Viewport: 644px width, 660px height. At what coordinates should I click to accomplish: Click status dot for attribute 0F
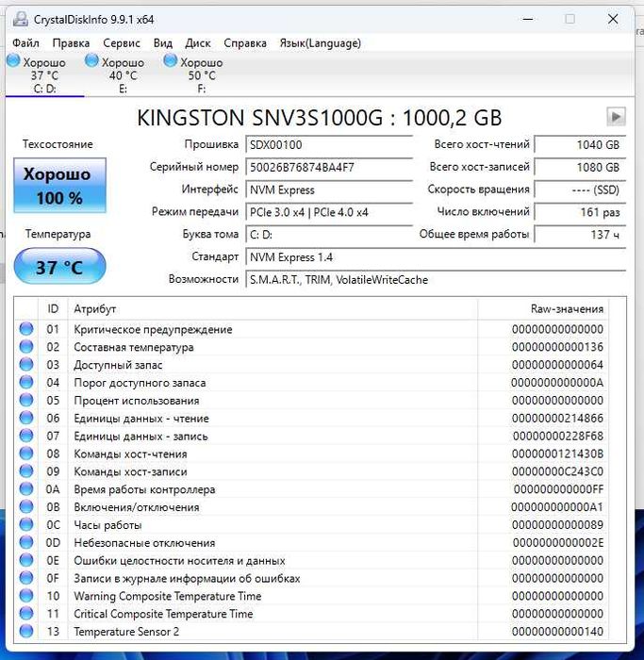[x=26, y=578]
